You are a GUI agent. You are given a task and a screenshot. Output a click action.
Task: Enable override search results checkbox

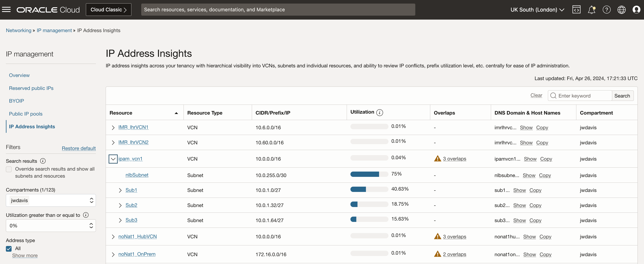pos(9,169)
